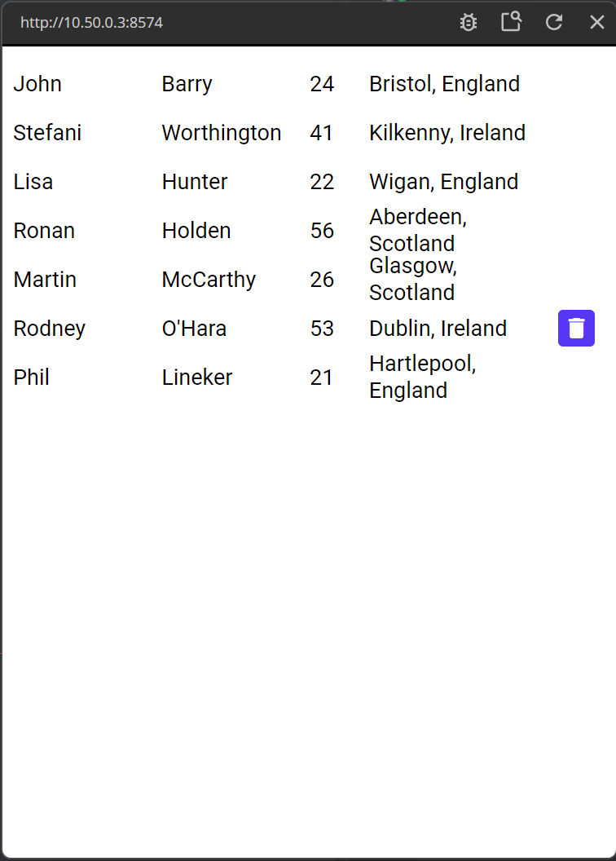Delete the Rodney O'Hara row
Image resolution: width=616 pixels, height=861 pixels.
576,329
